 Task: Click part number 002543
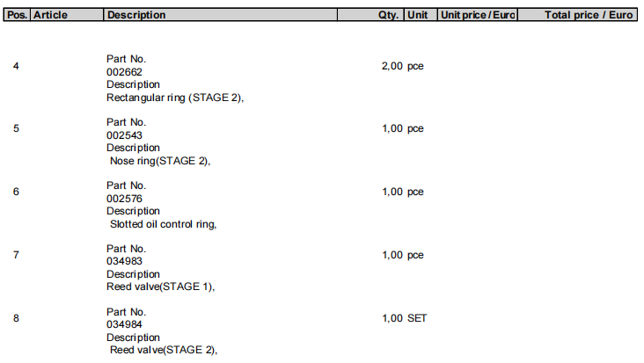click(124, 135)
